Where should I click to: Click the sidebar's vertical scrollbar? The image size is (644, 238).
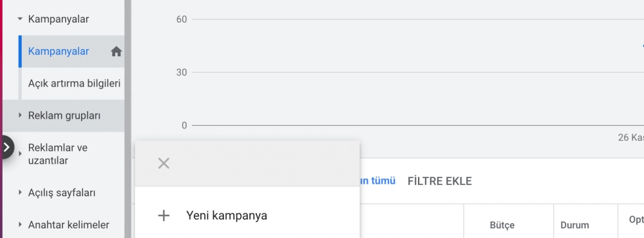pos(128,119)
